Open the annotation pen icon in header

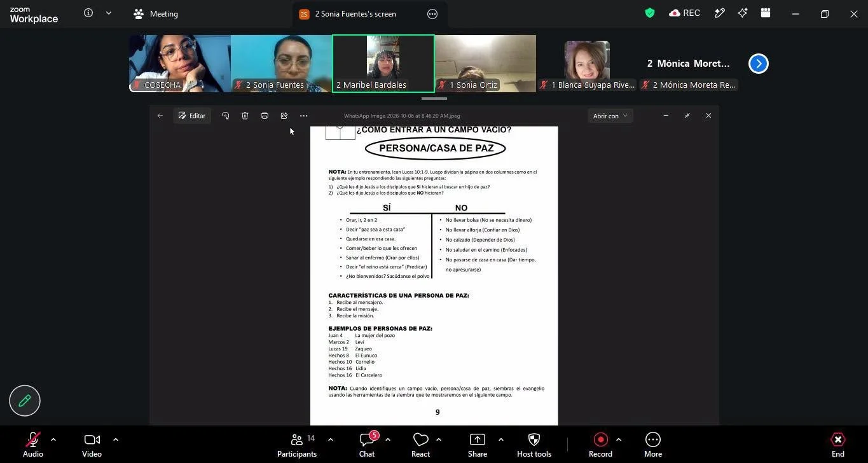point(720,13)
